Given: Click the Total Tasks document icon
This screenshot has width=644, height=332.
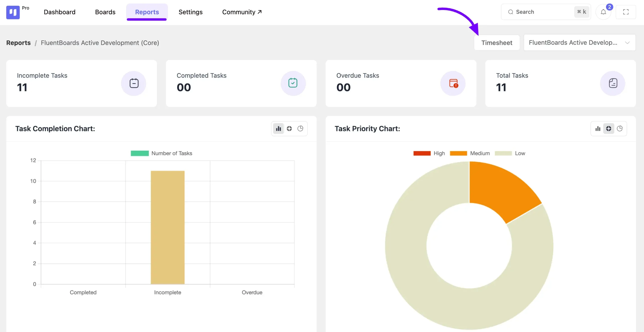Looking at the screenshot, I should pos(613,83).
